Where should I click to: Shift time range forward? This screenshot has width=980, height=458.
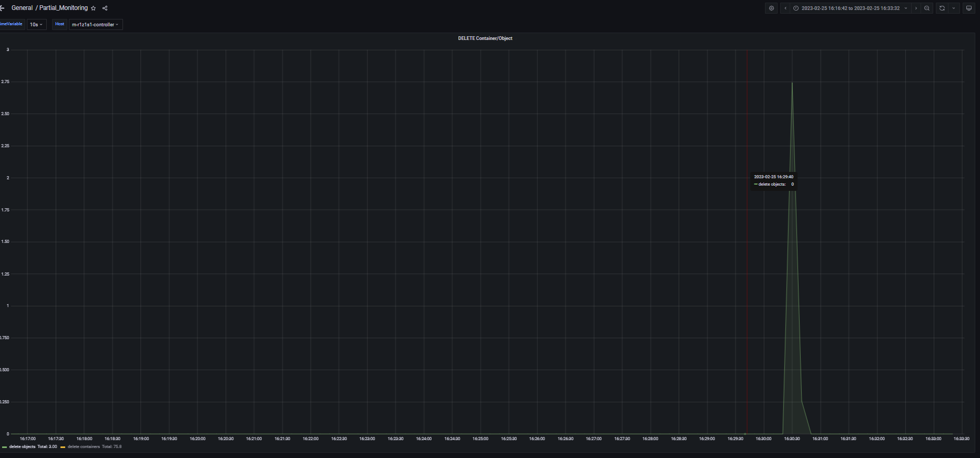coord(916,8)
